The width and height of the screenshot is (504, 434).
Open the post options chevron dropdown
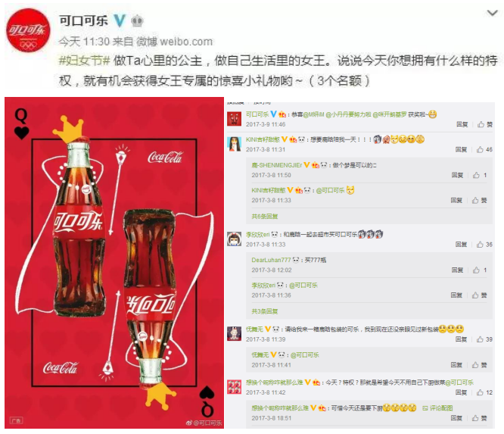click(x=492, y=13)
